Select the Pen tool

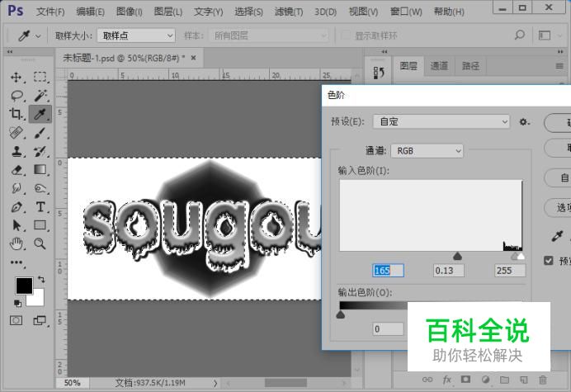pyautogui.click(x=16, y=207)
